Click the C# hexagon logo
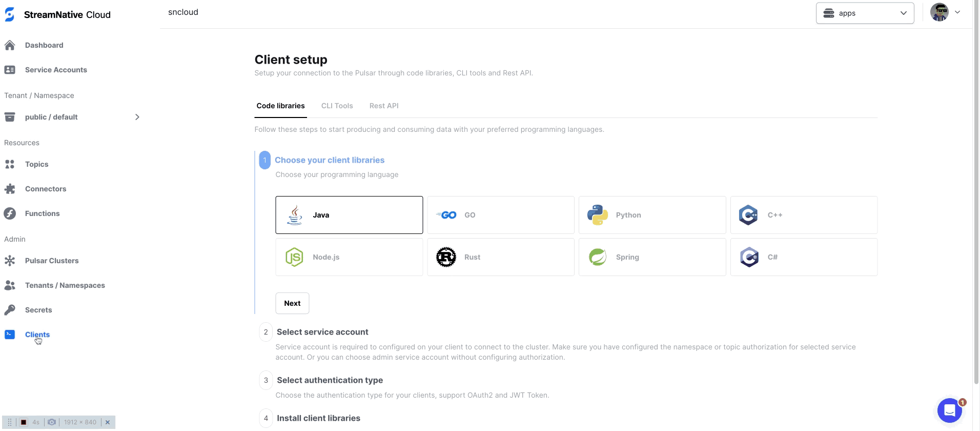The width and height of the screenshot is (980, 431). pyautogui.click(x=749, y=257)
